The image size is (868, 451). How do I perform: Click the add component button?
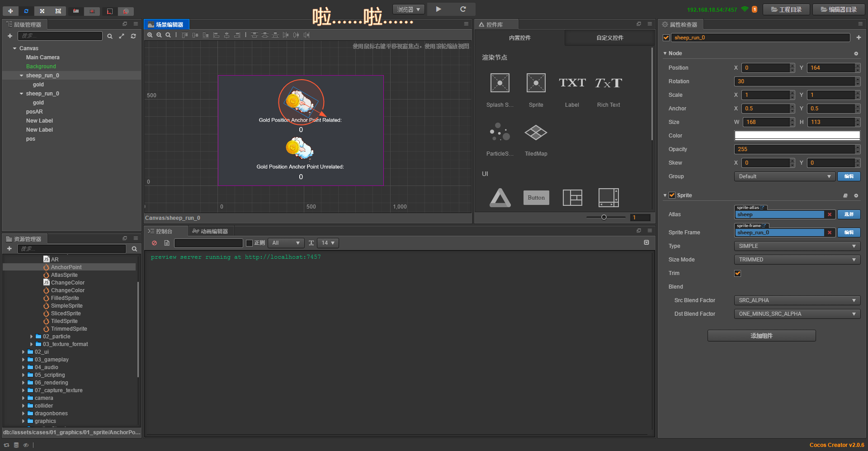click(x=761, y=336)
